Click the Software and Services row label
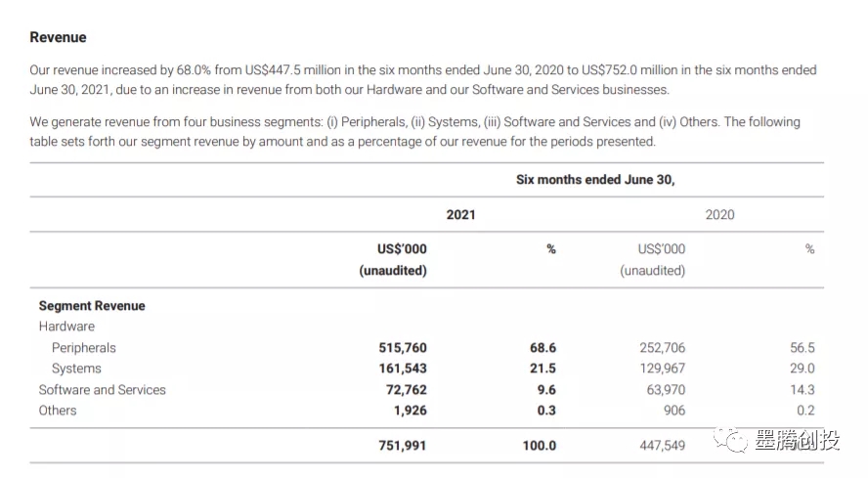The height and width of the screenshot is (478, 868). pyautogui.click(x=102, y=390)
